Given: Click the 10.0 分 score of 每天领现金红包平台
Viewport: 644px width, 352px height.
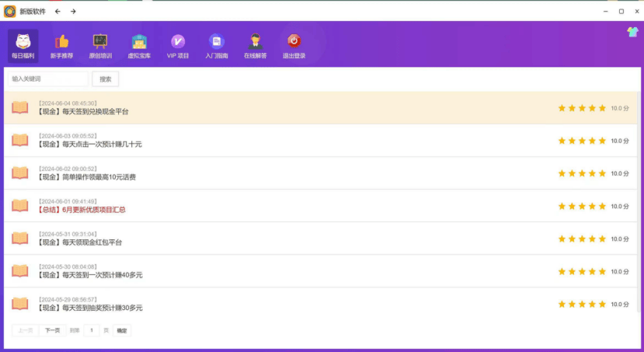Looking at the screenshot, I should [620, 239].
